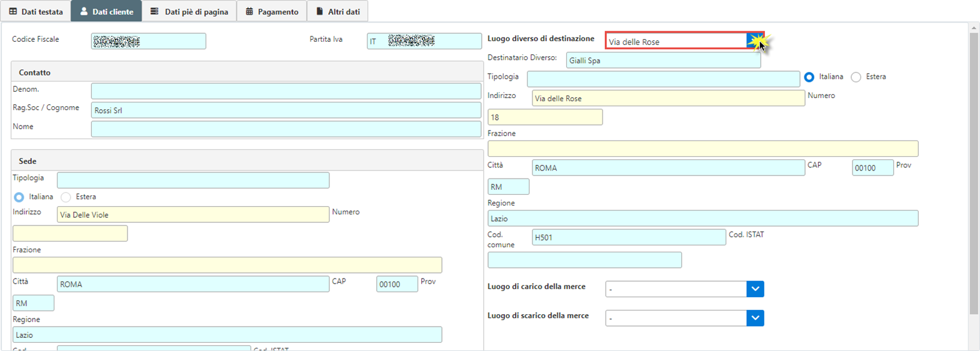
Task: Click the Codice Fiscale input field
Action: click(148, 41)
